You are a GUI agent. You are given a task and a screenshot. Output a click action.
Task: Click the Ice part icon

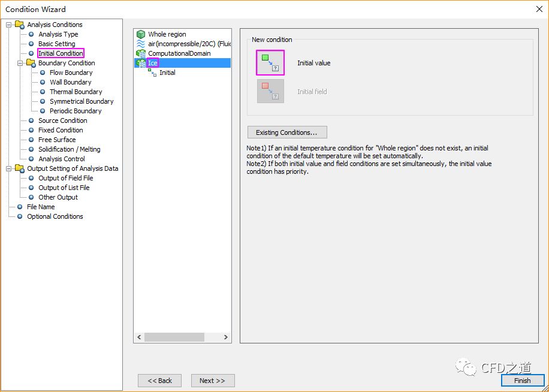click(x=141, y=63)
